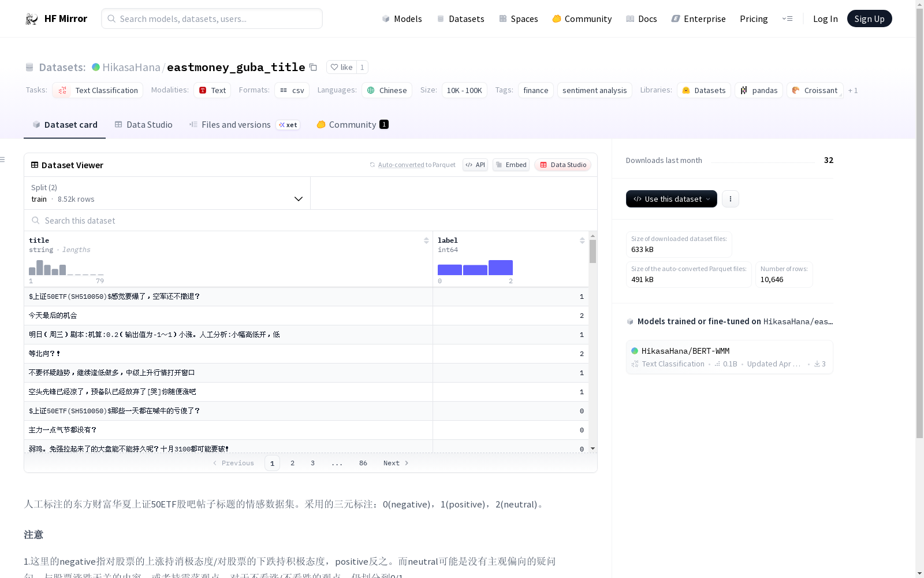
Task: Click the Text Classification task tag
Action: (98, 90)
